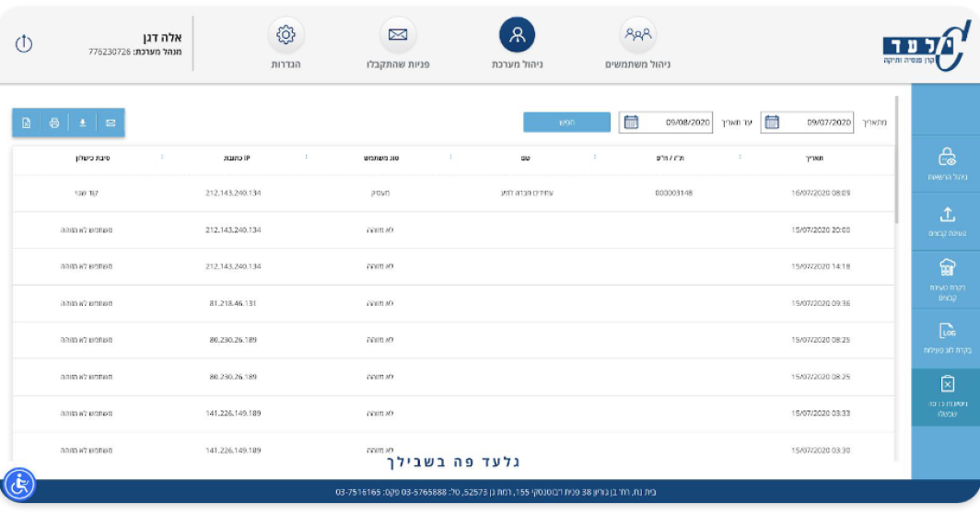Click the blue search button (חפש)
The height and width of the screenshot is (516, 980).
[x=566, y=123]
